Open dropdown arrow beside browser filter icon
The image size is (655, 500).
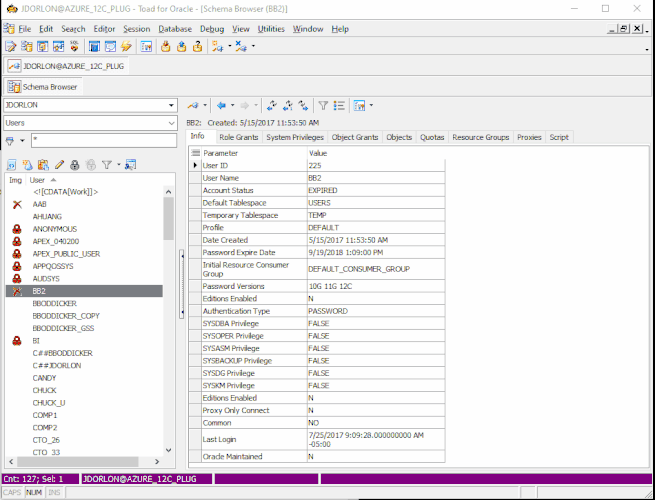(22, 141)
